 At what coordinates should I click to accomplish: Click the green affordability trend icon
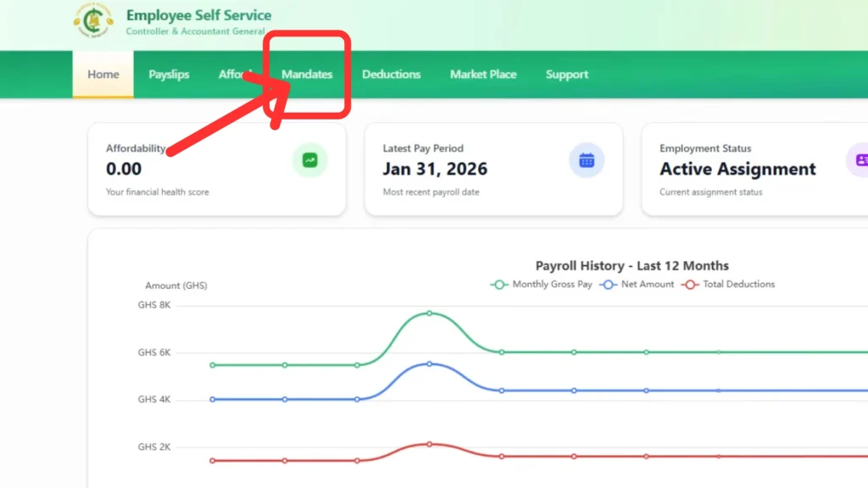click(310, 160)
